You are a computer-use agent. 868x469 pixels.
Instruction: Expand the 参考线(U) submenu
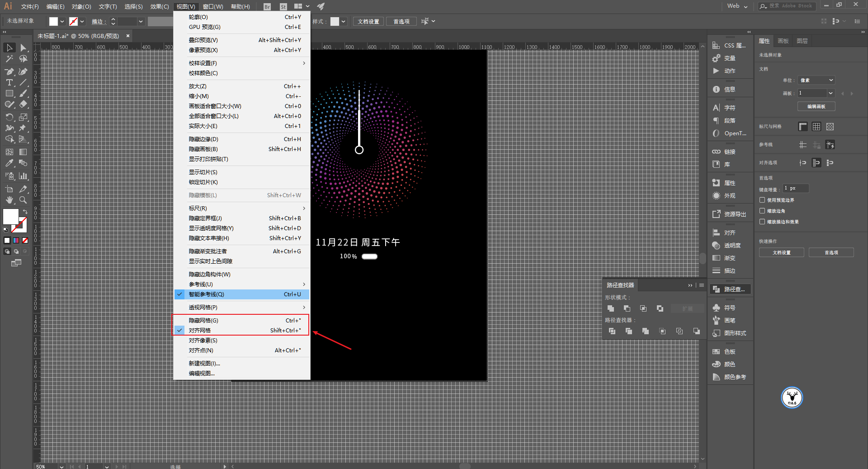242,284
